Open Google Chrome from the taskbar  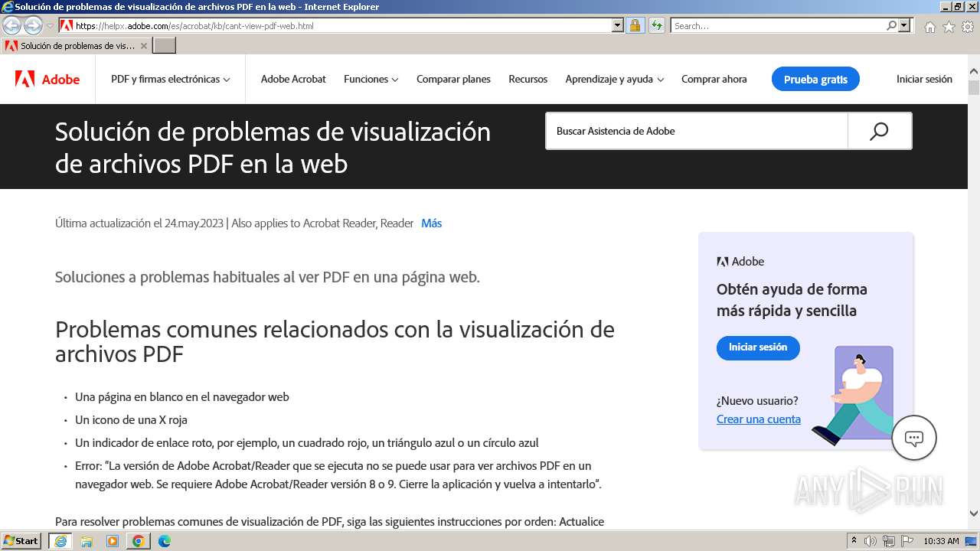[x=139, y=541]
